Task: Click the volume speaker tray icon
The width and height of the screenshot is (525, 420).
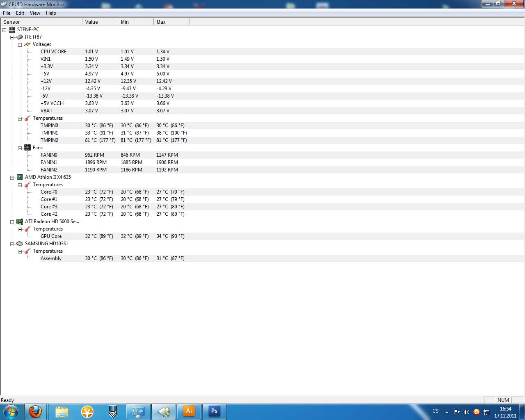Action: [x=466, y=412]
